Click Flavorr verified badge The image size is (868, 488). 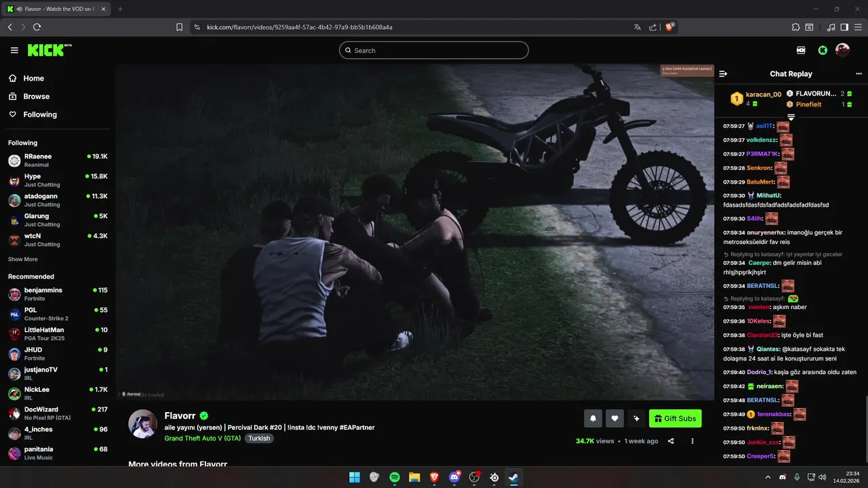coord(203,416)
